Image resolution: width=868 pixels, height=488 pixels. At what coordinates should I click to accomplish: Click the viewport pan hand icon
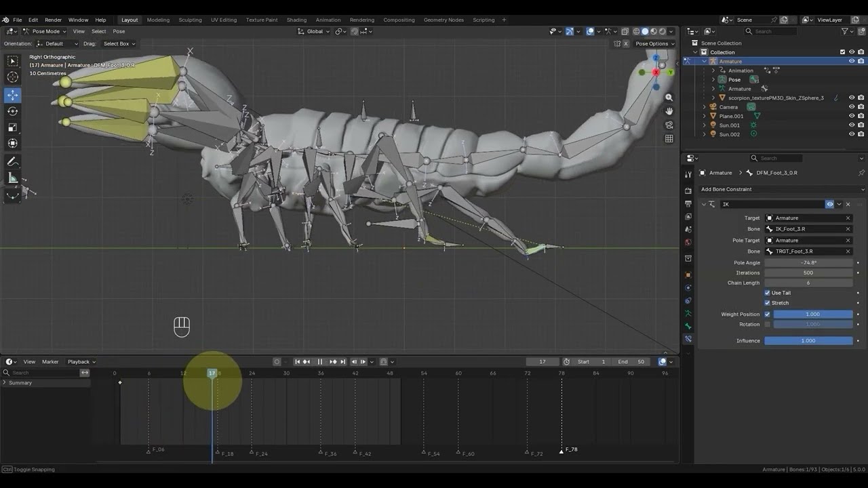pos(669,111)
